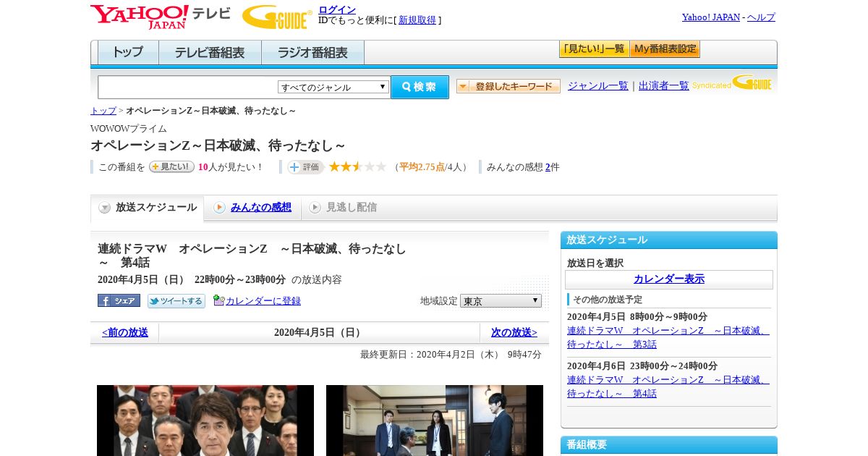Open 「見たい!」一覧 button

tap(594, 48)
